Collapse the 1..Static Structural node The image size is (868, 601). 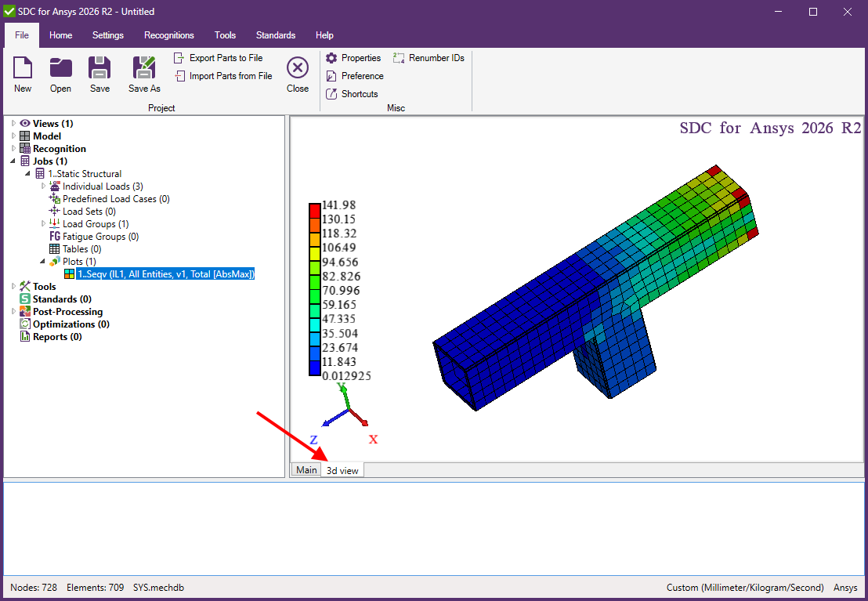coord(28,174)
